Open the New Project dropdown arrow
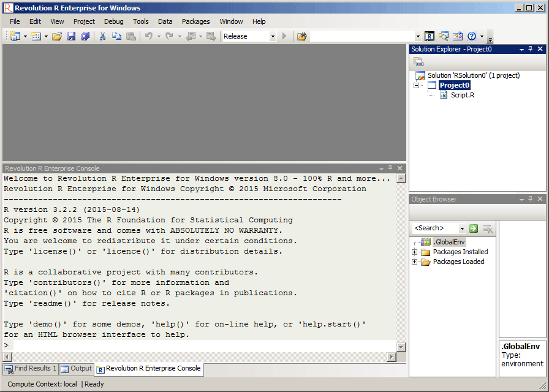This screenshot has height=392, width=549. 25,36
